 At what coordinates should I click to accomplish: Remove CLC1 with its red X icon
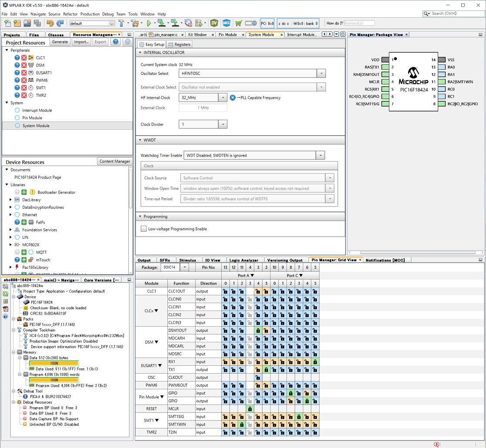24,58
